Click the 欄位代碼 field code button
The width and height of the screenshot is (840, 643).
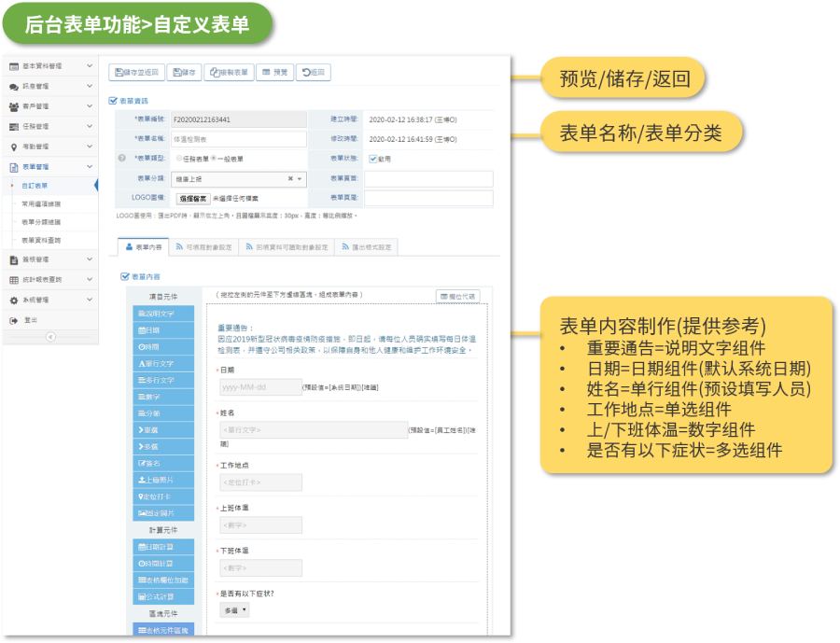tap(459, 294)
